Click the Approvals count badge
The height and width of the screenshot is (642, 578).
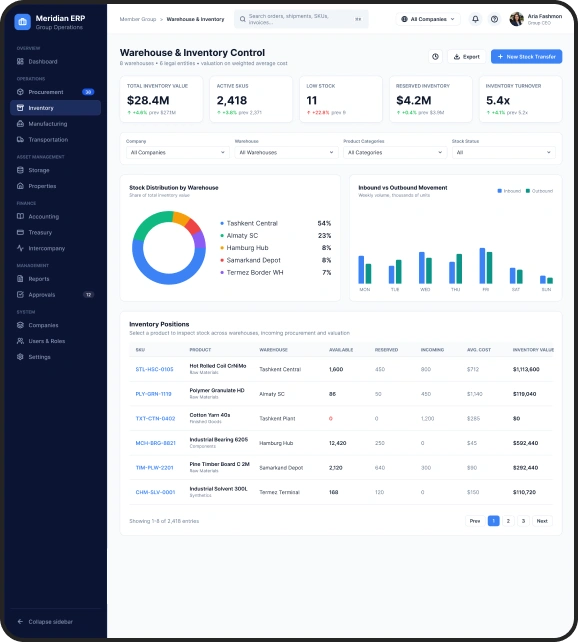pos(88,294)
